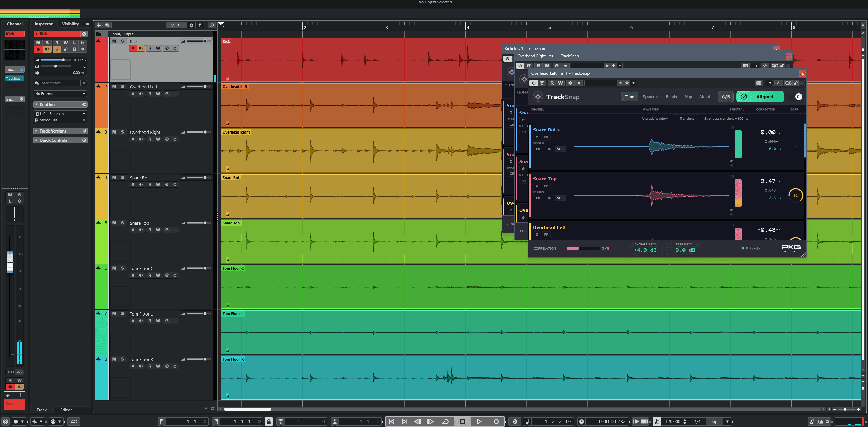Click the transport Record button

(496, 421)
